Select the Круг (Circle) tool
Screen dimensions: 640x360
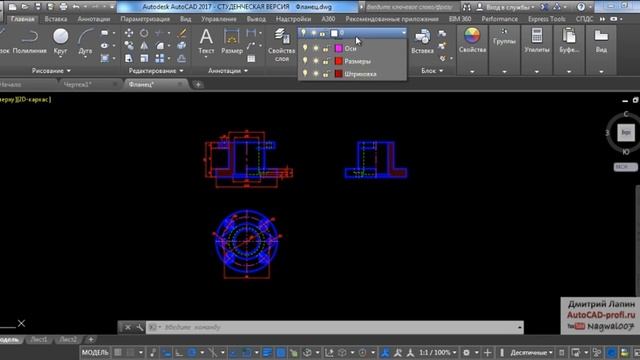point(60,41)
